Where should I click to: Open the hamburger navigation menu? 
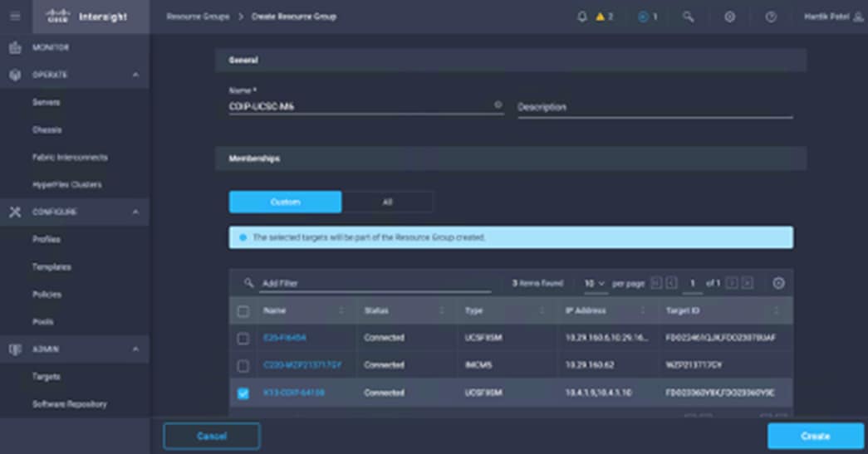pyautogui.click(x=15, y=17)
